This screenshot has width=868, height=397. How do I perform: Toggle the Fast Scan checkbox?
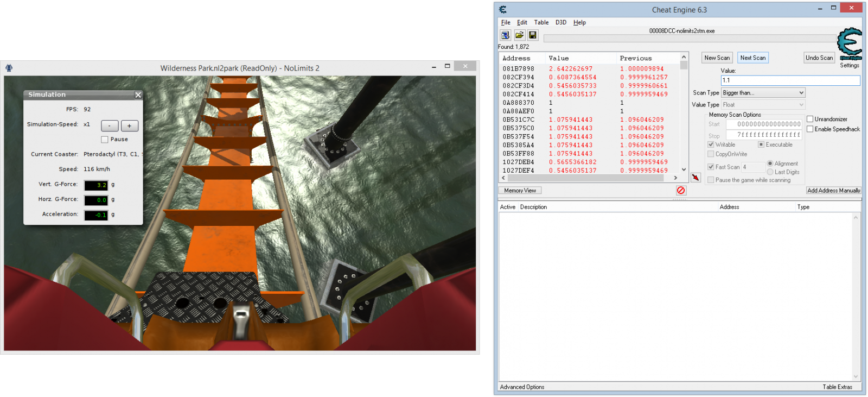click(711, 167)
